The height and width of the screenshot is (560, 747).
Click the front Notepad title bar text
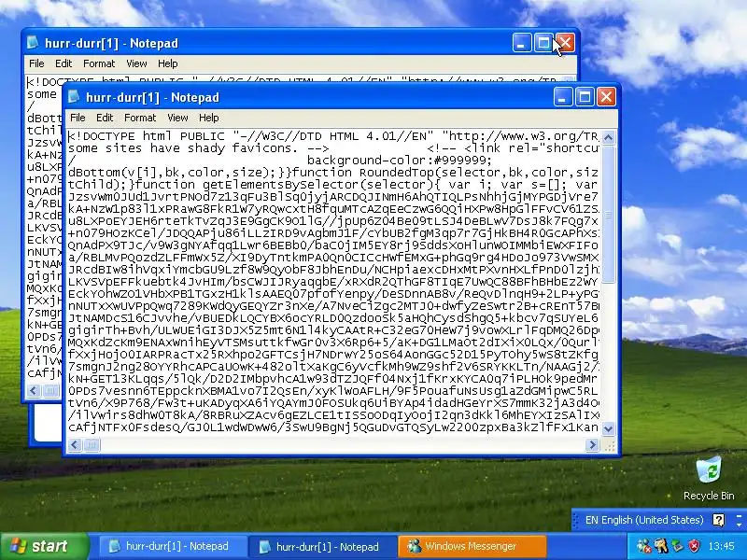(x=152, y=98)
